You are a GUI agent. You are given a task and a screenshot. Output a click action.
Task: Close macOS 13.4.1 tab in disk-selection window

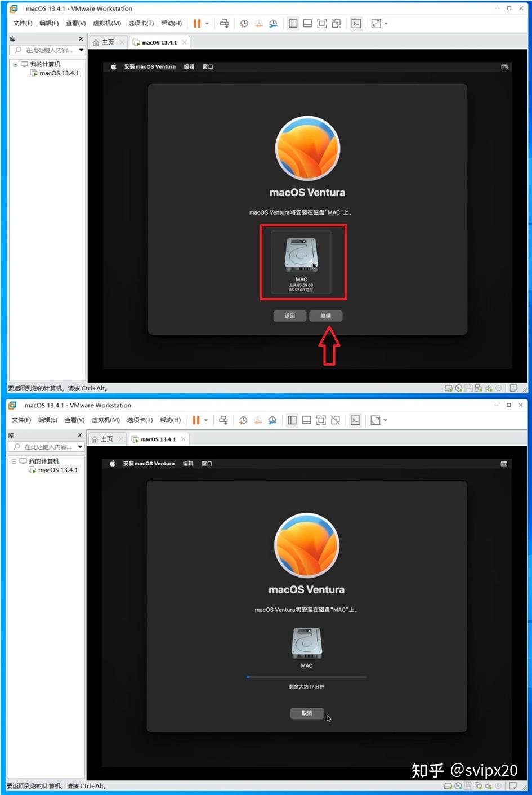pyautogui.click(x=184, y=42)
